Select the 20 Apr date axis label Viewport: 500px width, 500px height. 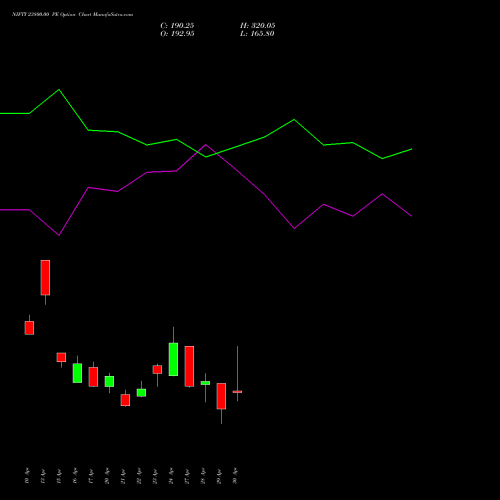pyautogui.click(x=107, y=476)
